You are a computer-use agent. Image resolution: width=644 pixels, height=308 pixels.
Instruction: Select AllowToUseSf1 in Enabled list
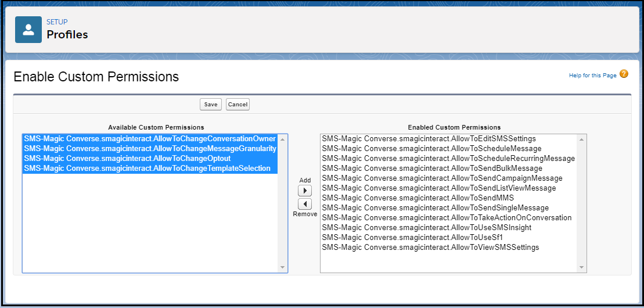(x=448, y=237)
